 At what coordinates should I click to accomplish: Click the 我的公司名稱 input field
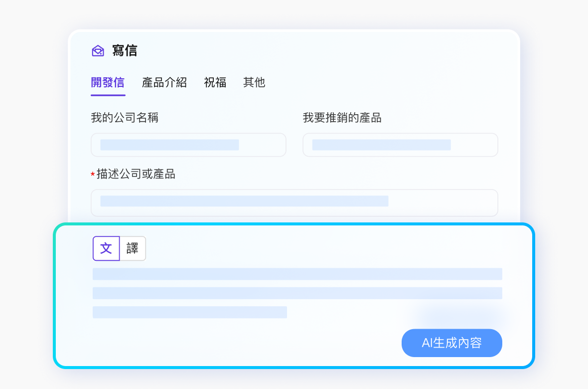point(188,145)
